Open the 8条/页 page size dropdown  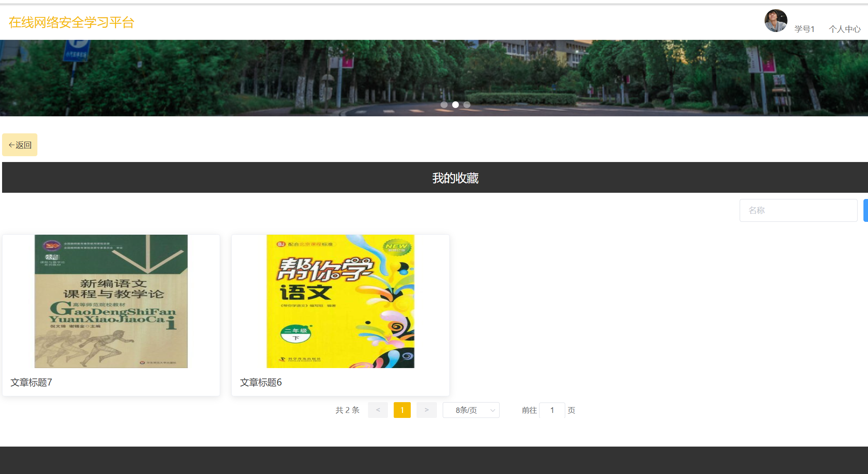[471, 410]
